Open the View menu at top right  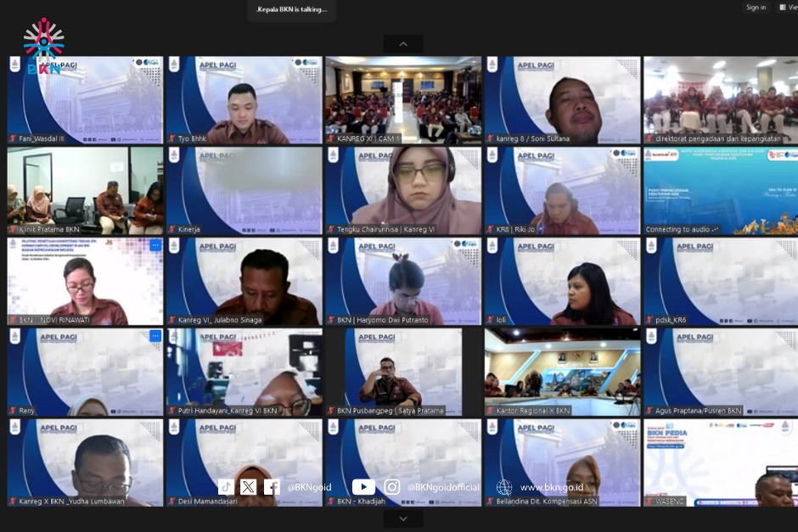(787, 8)
